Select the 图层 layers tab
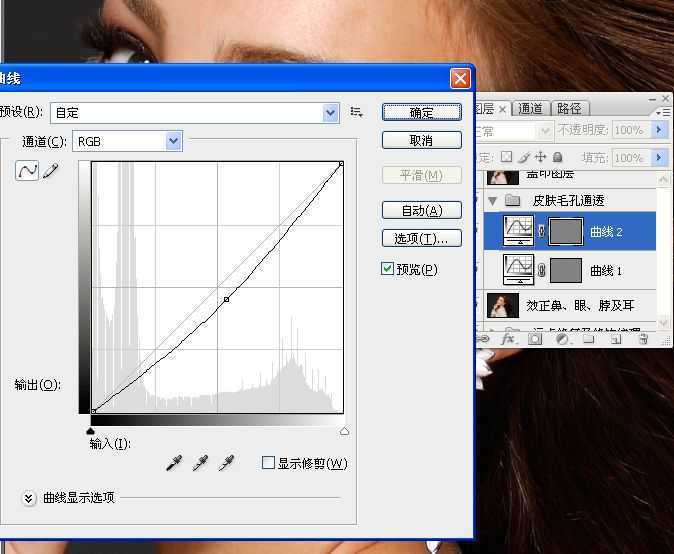The width and height of the screenshot is (674, 554). [x=492, y=109]
